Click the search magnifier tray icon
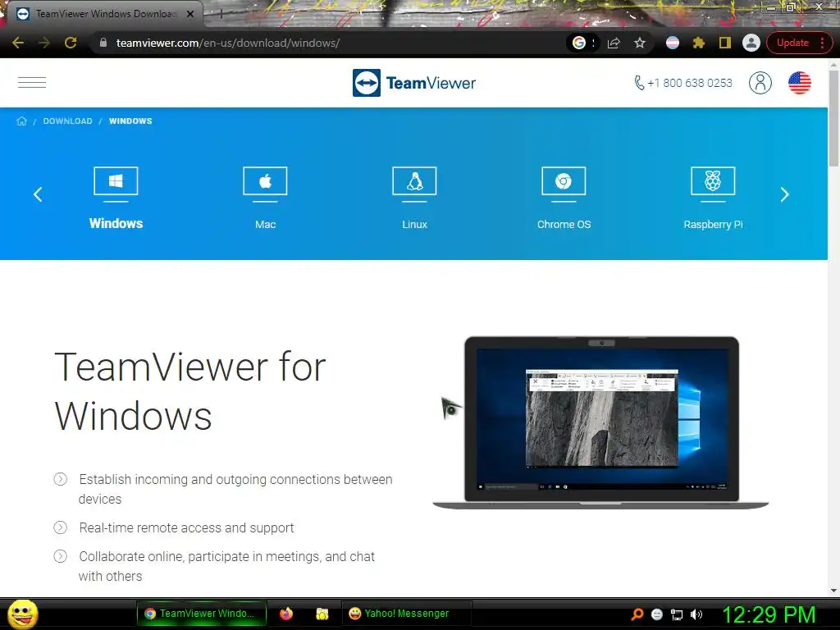The width and height of the screenshot is (840, 630). [637, 614]
